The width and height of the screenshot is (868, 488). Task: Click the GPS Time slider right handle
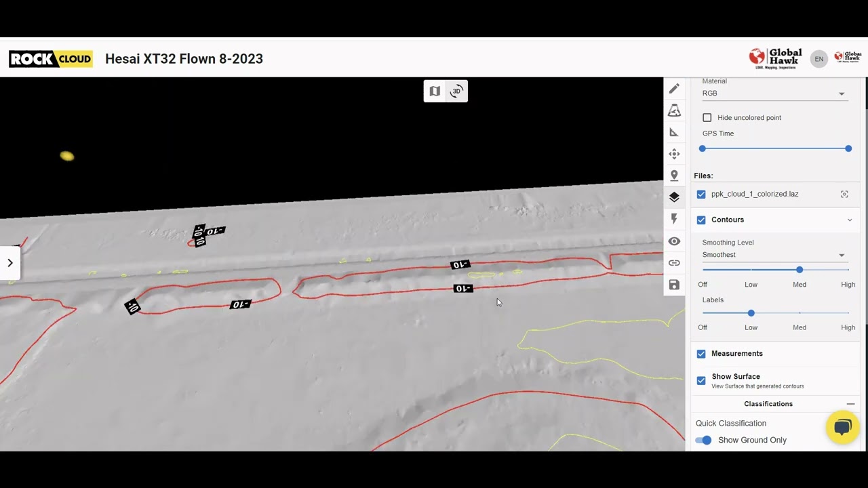point(848,148)
